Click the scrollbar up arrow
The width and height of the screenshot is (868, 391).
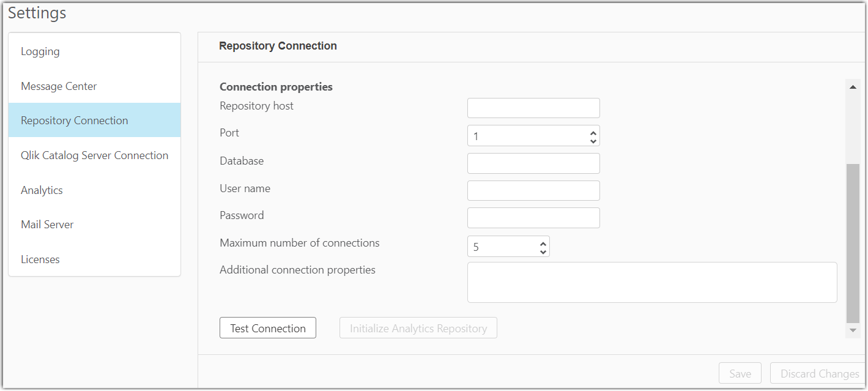click(853, 88)
